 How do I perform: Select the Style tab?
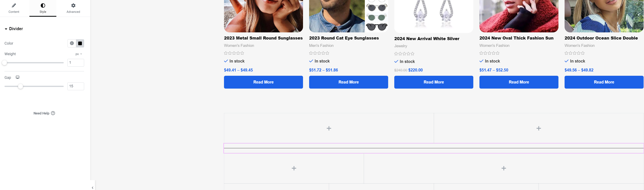[x=43, y=8]
